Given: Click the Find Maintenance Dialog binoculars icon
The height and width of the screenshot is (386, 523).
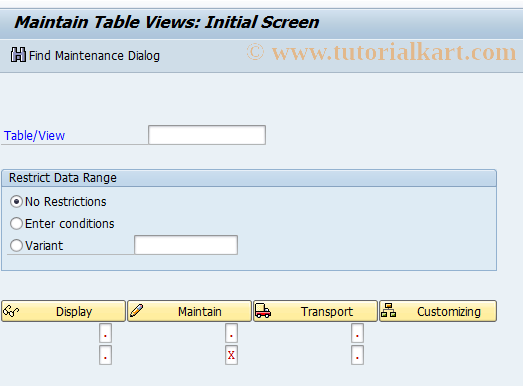Looking at the screenshot, I should (x=18, y=55).
